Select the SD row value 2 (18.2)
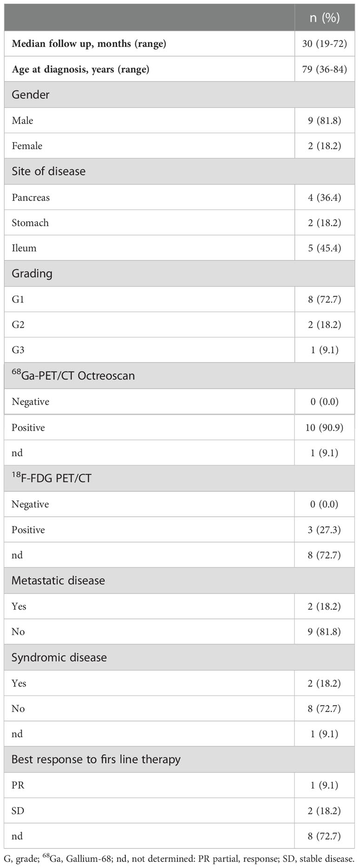This screenshot has width=359, height=868. click(325, 811)
